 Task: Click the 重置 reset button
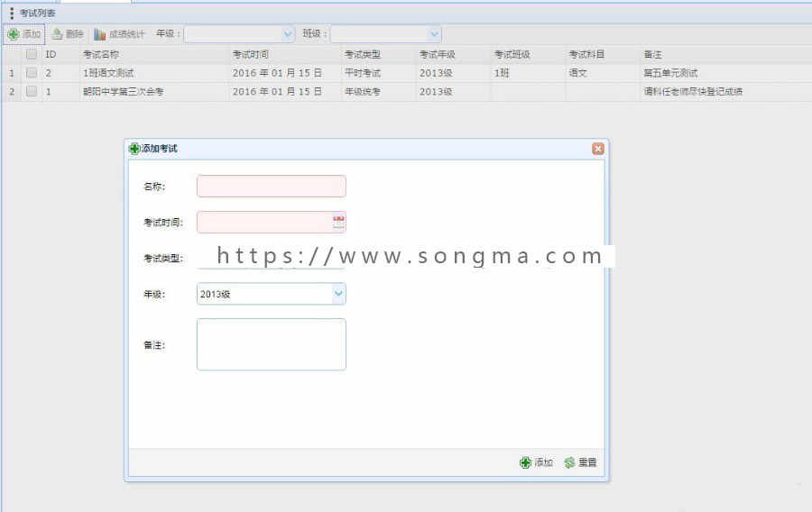(580, 462)
